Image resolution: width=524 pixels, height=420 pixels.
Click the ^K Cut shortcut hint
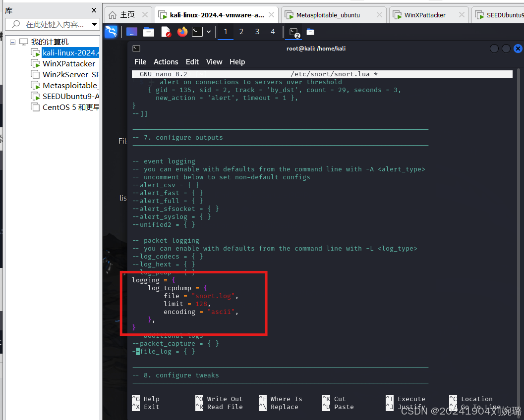click(x=334, y=399)
